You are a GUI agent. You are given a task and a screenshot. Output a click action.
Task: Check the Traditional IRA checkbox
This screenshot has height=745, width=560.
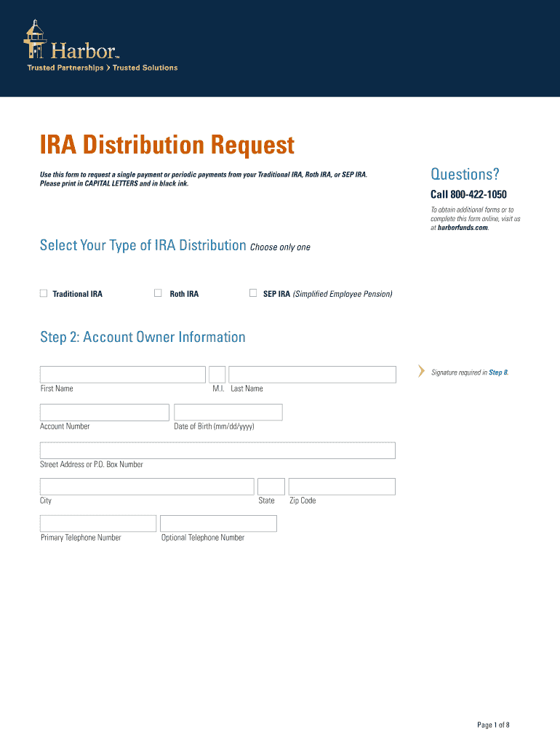pos(44,293)
